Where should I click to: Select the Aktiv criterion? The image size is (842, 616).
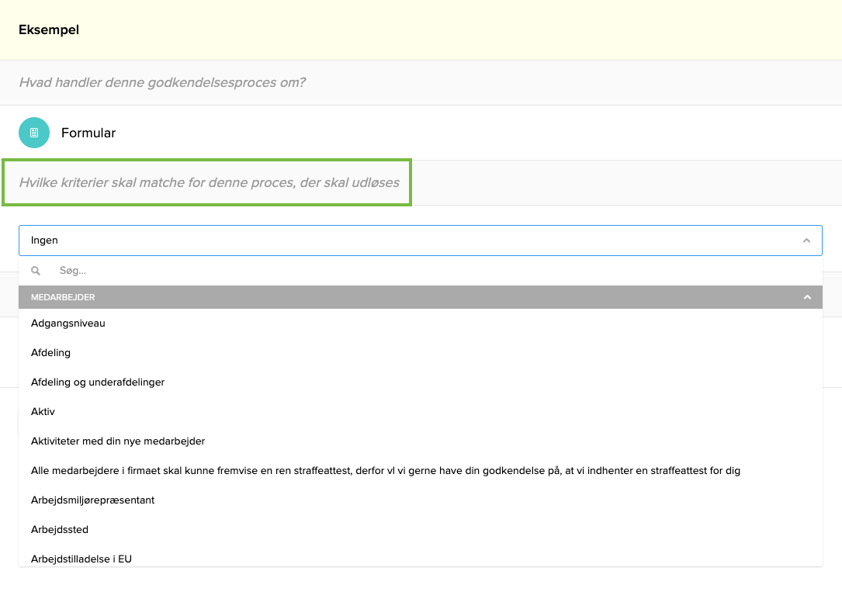(x=43, y=411)
